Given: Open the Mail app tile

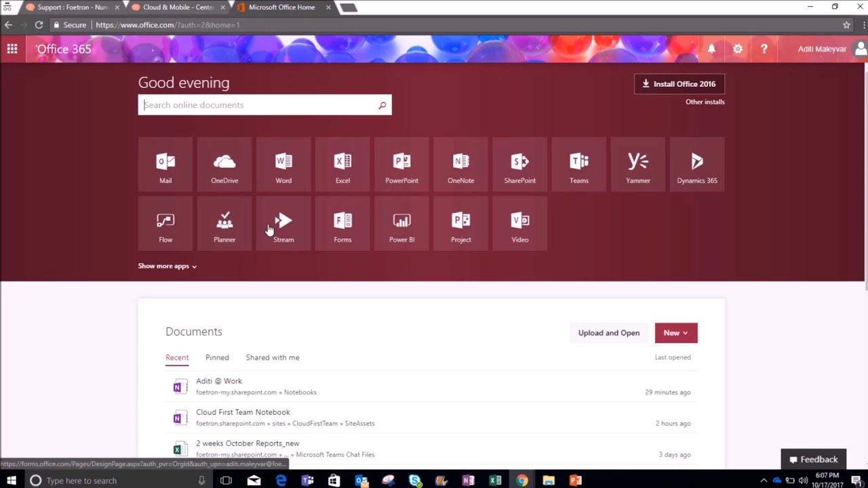Looking at the screenshot, I should (x=165, y=165).
